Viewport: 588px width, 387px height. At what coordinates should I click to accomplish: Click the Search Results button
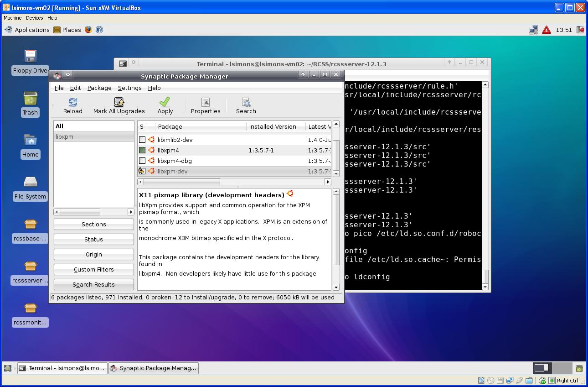tap(94, 284)
